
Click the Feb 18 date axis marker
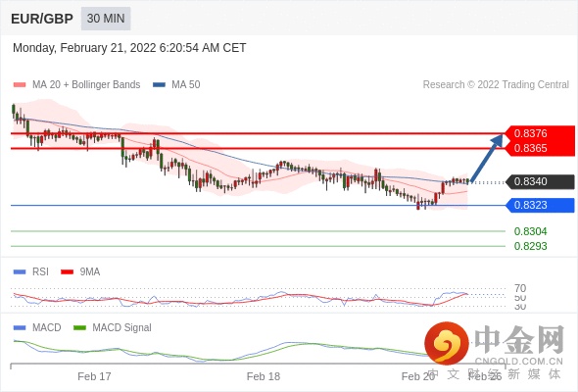click(264, 376)
